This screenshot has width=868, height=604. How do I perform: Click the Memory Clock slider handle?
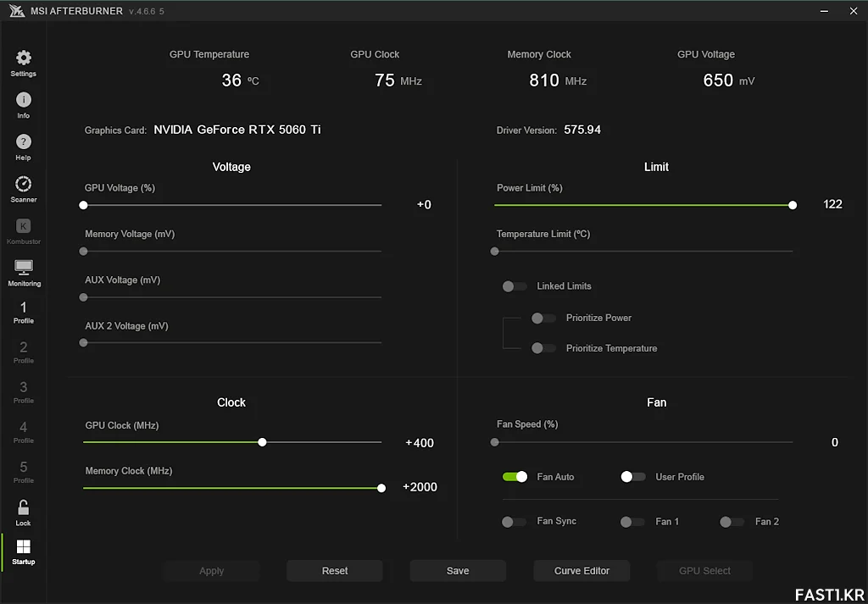[x=381, y=488]
